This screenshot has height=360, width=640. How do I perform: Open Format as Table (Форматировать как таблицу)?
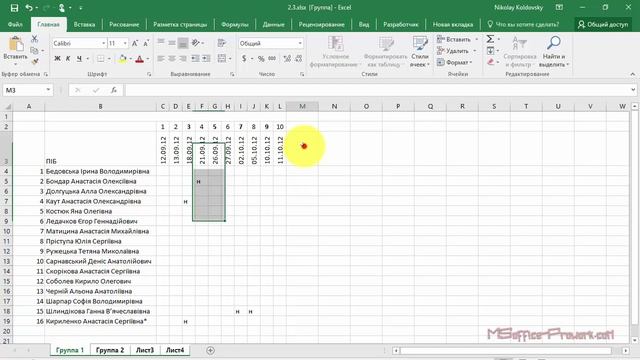[x=386, y=52]
